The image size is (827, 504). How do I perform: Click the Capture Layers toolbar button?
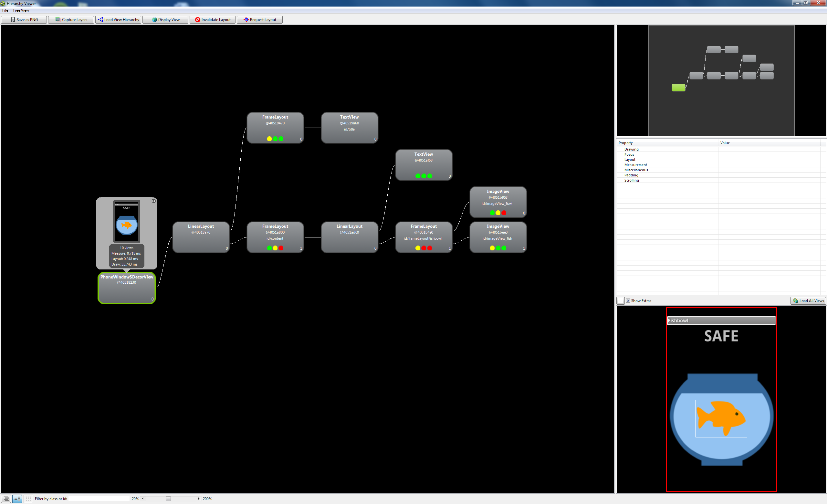71,20
